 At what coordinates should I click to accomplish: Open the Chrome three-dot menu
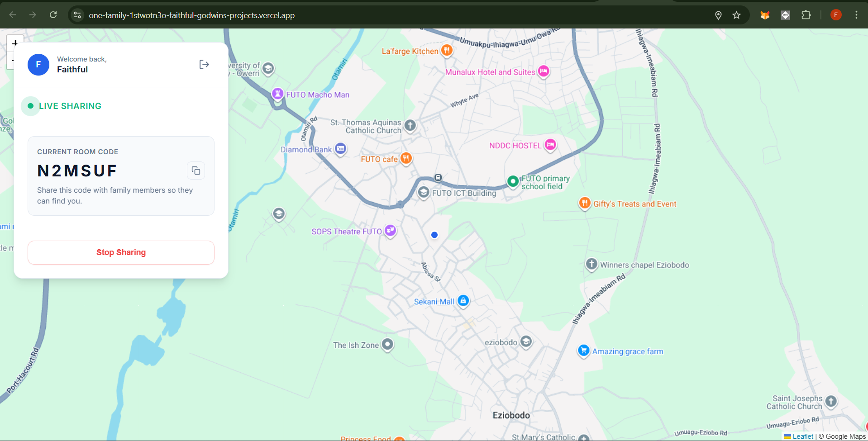pyautogui.click(x=856, y=15)
